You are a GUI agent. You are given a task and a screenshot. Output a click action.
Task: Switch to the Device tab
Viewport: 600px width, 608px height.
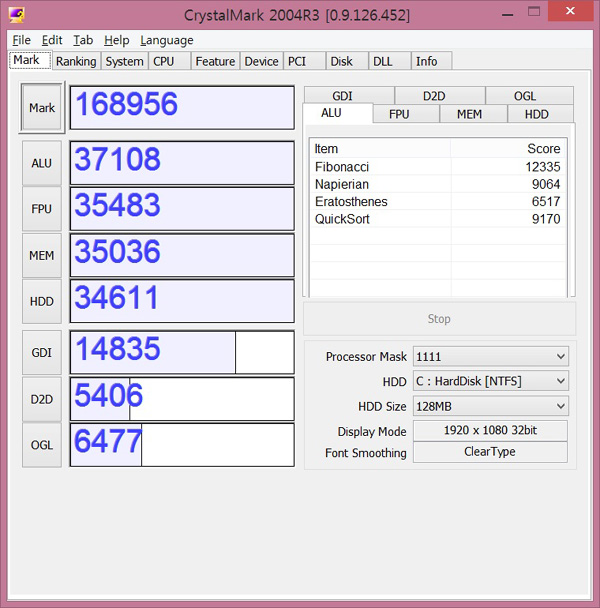coord(261,61)
